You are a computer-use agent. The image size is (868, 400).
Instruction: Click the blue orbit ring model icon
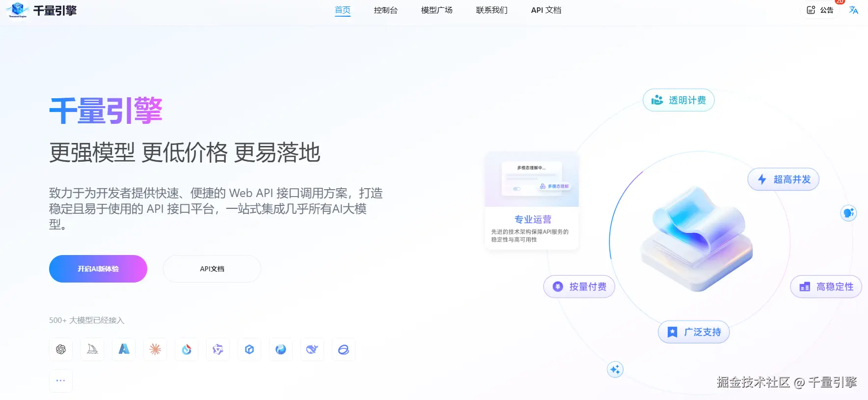pyautogui.click(x=344, y=349)
